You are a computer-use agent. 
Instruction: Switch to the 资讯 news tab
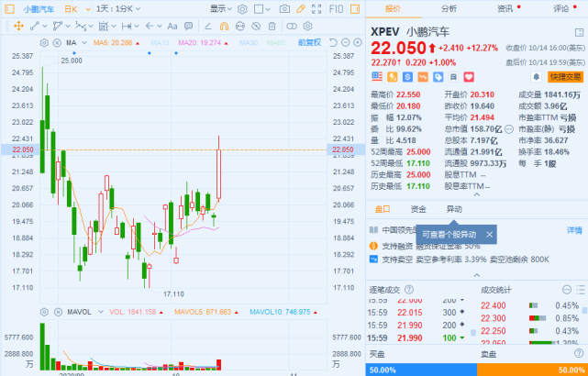point(505,9)
